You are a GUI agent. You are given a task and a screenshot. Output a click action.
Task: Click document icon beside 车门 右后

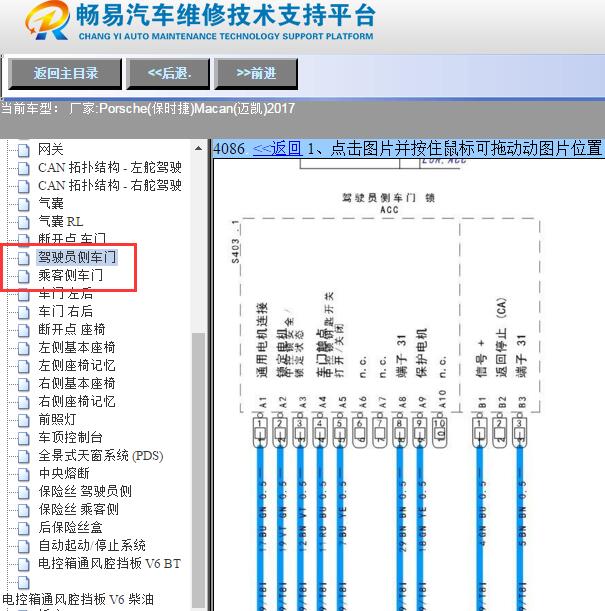point(24,312)
